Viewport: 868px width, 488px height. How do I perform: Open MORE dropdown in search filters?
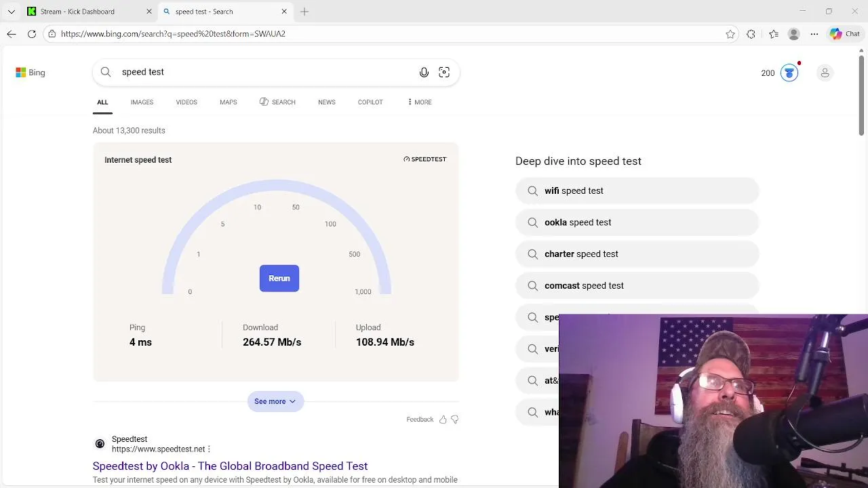(420, 102)
